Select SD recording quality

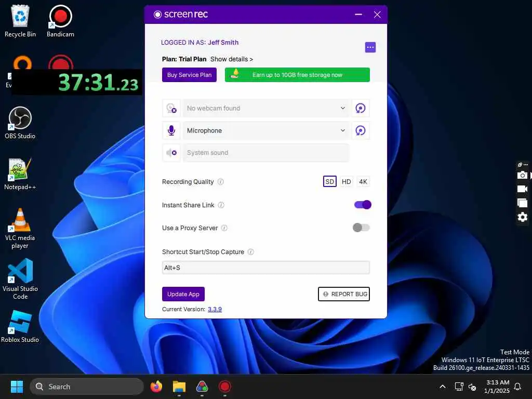coord(329,181)
